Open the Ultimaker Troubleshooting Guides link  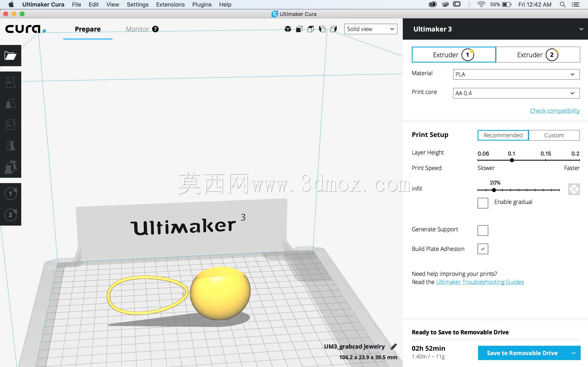coord(480,282)
